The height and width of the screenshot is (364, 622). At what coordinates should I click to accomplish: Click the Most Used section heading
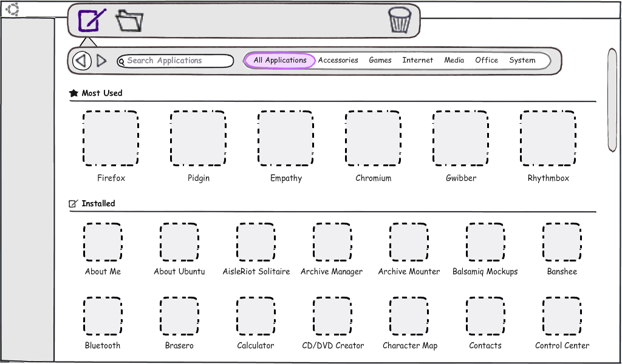pyautogui.click(x=102, y=93)
